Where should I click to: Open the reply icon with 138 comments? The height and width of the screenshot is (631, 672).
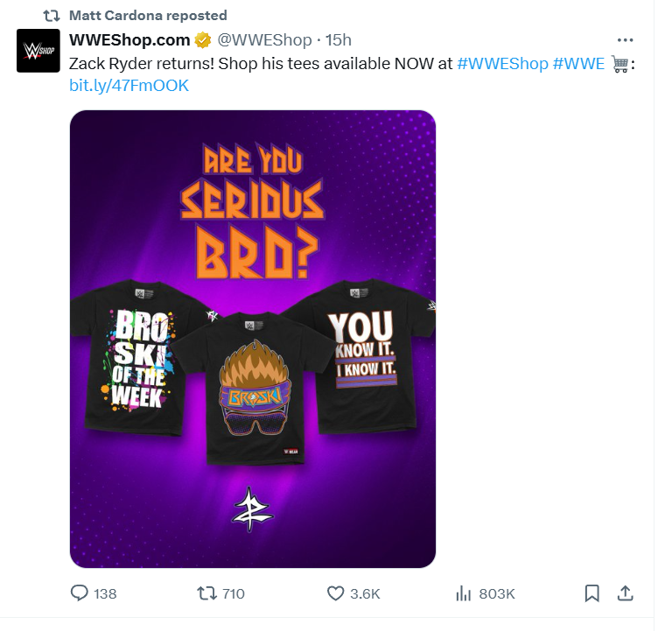80,593
